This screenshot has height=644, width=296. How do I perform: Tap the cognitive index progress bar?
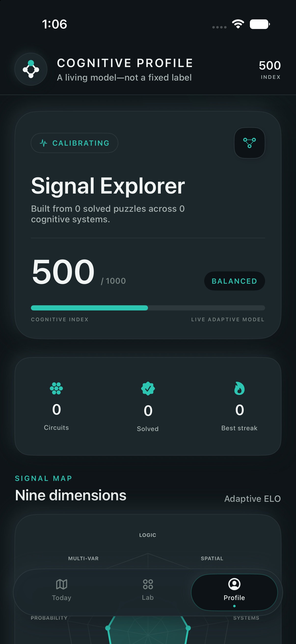click(x=148, y=308)
